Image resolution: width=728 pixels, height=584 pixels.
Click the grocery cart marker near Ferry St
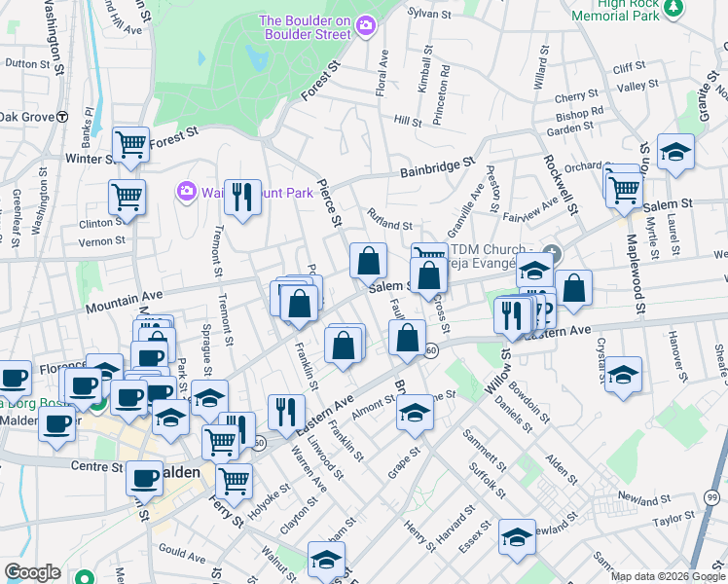pos(235,484)
